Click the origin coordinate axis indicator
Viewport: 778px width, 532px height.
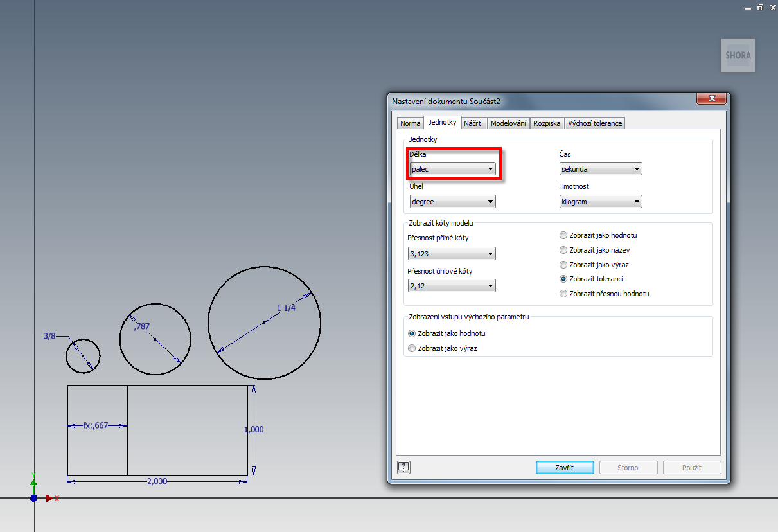point(33,498)
